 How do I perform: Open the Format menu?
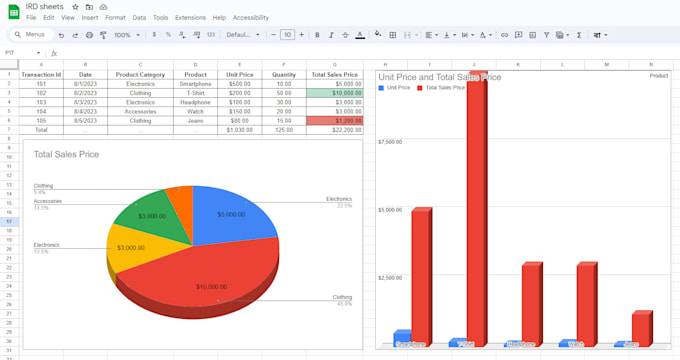(115, 18)
